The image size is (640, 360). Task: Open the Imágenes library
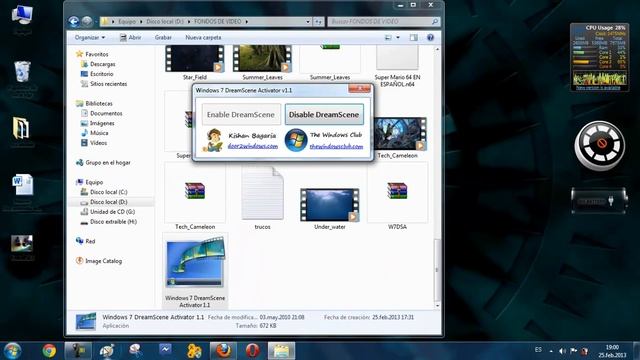pos(102,123)
